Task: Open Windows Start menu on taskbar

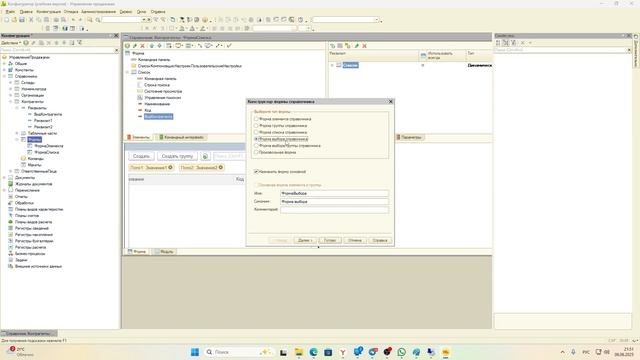Action: pyautogui.click(x=195, y=352)
